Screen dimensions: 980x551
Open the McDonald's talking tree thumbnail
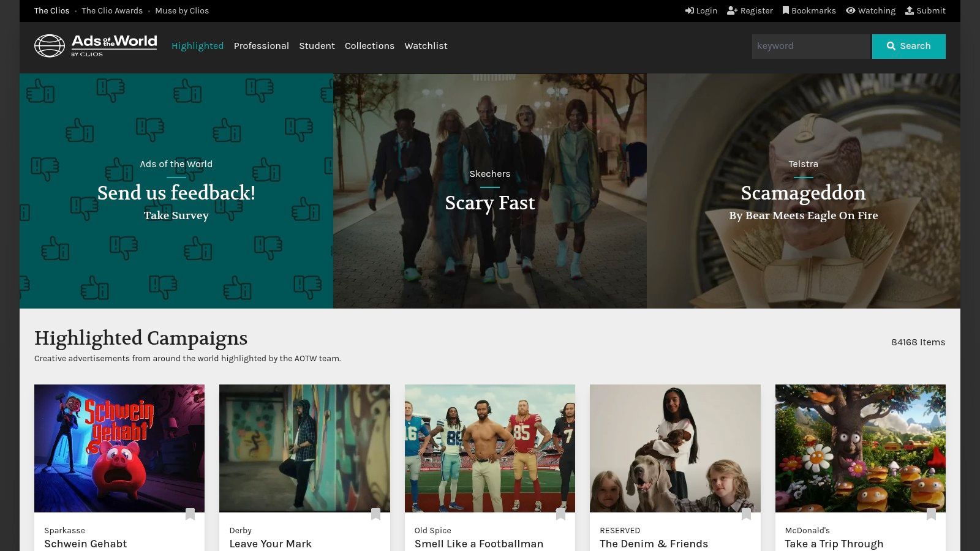[861, 448]
